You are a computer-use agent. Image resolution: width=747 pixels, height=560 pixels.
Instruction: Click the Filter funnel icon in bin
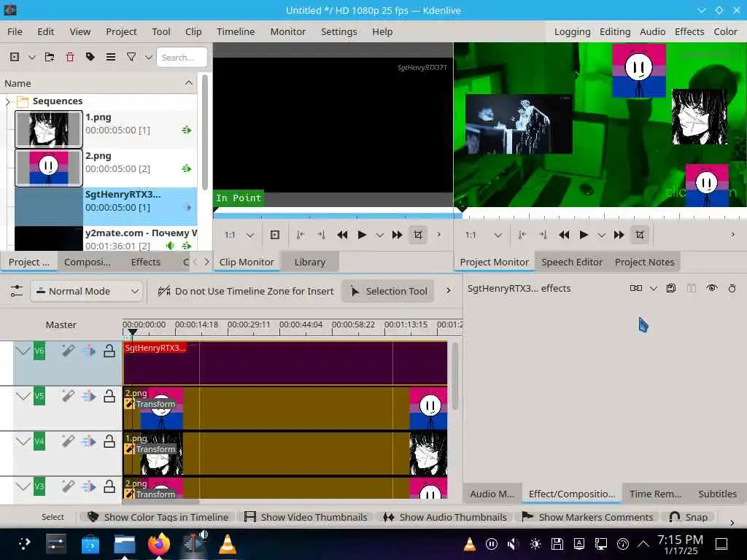(x=131, y=57)
